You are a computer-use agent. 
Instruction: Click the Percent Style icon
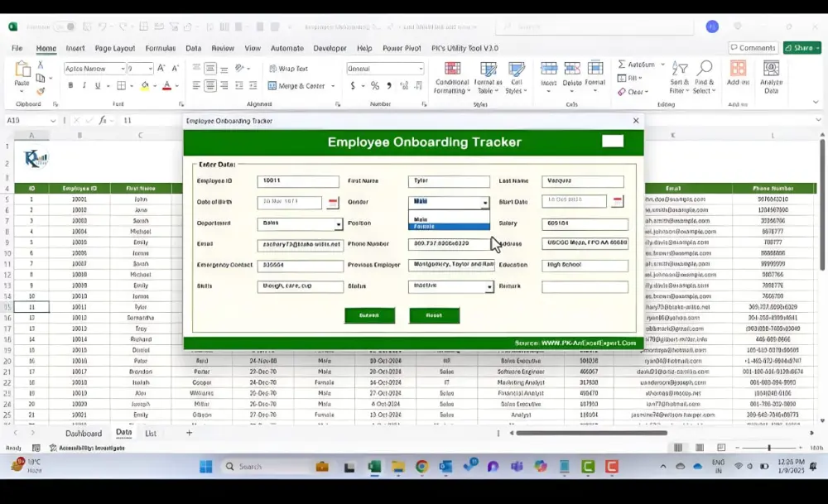tap(374, 84)
